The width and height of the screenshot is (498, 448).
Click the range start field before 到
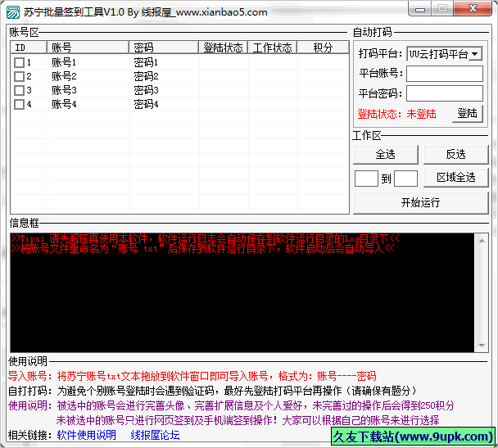[x=366, y=179]
